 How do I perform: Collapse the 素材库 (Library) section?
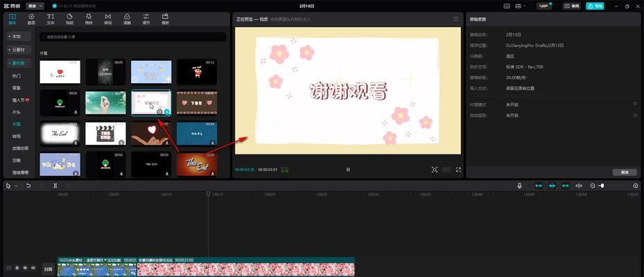(x=19, y=63)
